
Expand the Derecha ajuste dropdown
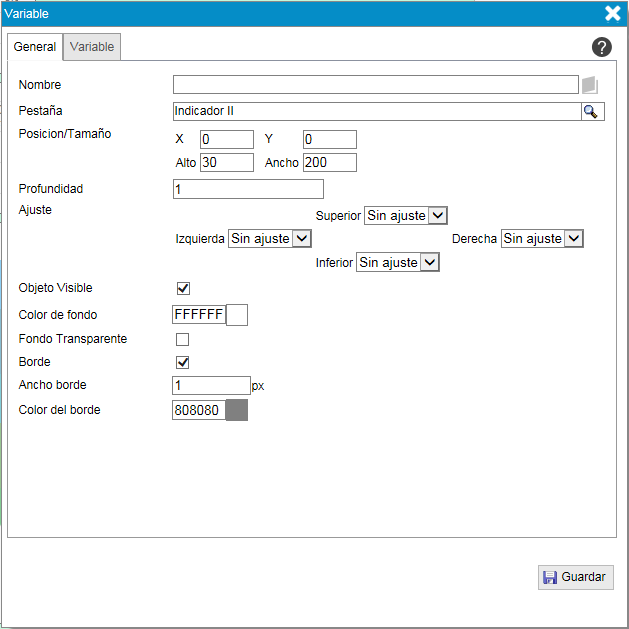click(541, 239)
